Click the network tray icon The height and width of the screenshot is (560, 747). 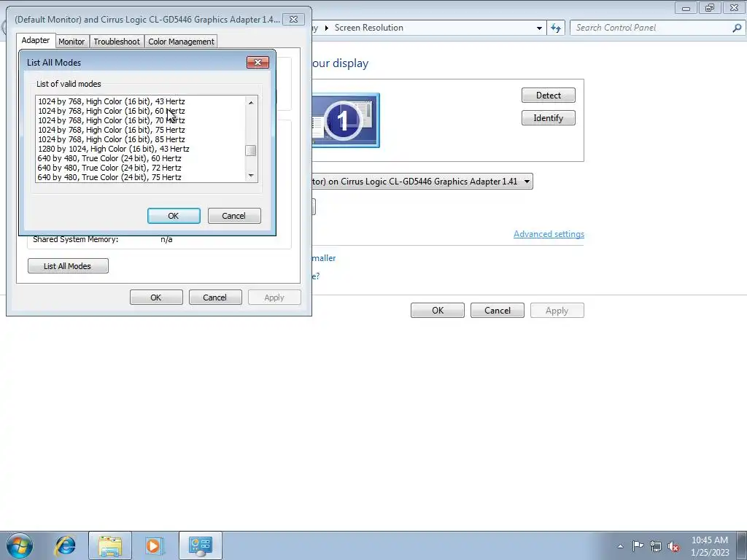click(x=656, y=546)
